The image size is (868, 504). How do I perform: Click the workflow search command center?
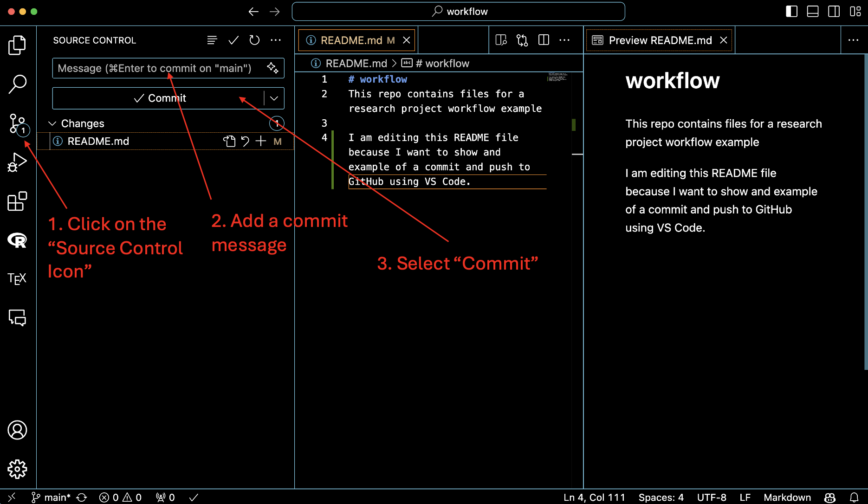(459, 12)
